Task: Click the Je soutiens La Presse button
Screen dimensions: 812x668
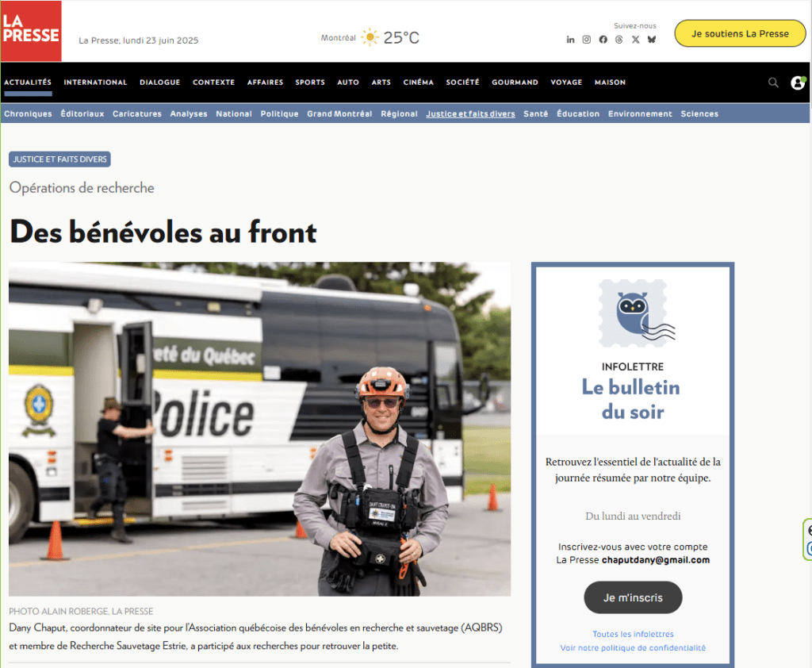Action: (x=740, y=33)
